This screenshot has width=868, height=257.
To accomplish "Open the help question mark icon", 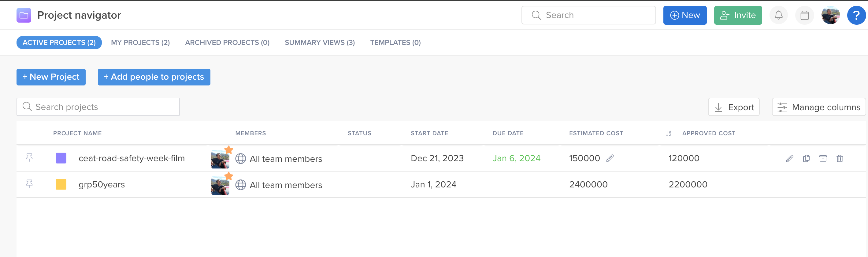I will point(856,15).
